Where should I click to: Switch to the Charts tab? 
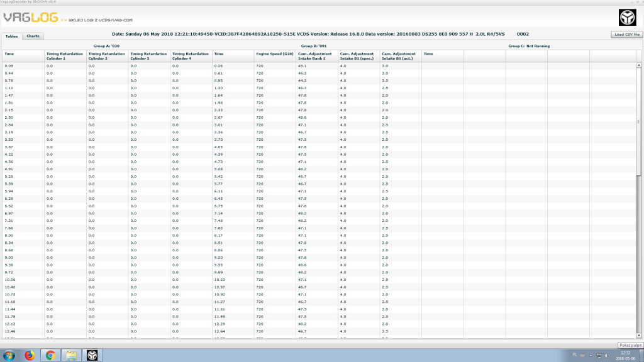(x=33, y=36)
